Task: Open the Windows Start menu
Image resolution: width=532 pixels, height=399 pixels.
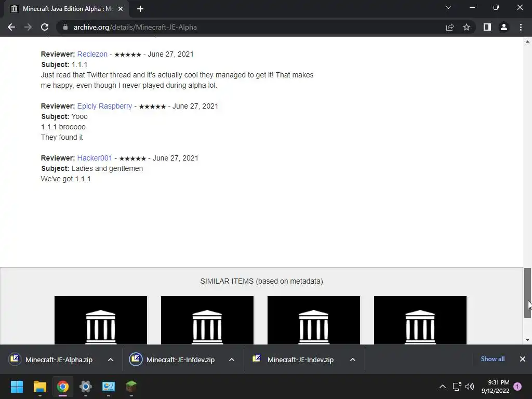Action: coord(17,387)
